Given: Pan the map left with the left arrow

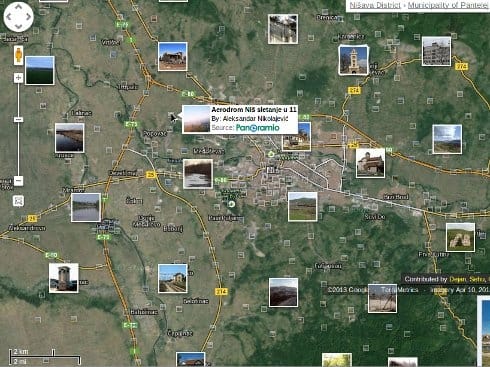Looking at the screenshot, I should 9,17.
